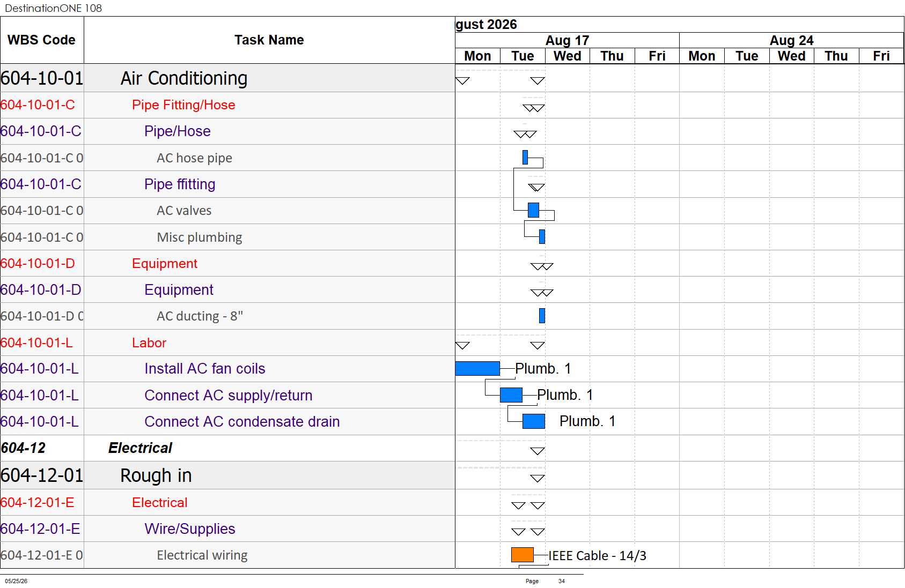
Task: Select the red Equipment task name
Action: [x=165, y=264]
